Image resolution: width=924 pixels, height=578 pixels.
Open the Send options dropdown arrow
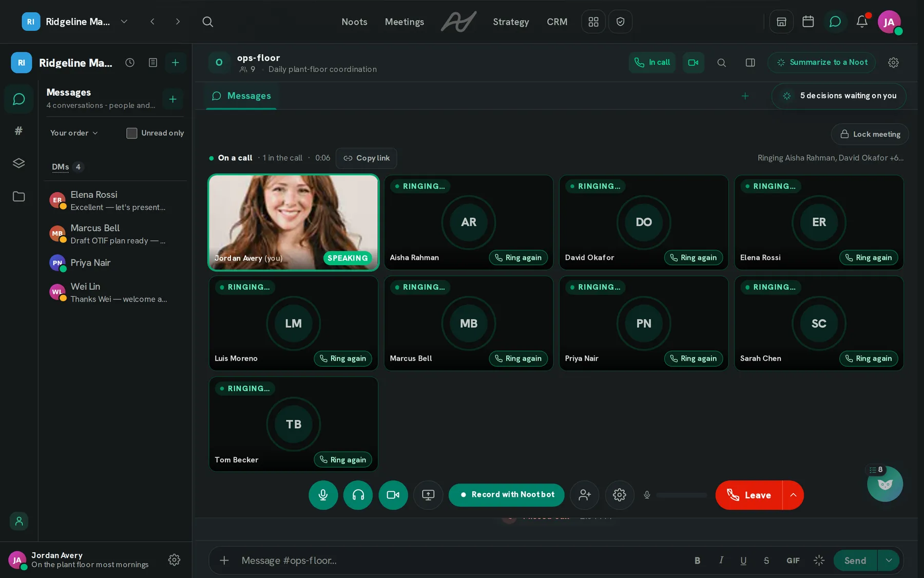(889, 561)
